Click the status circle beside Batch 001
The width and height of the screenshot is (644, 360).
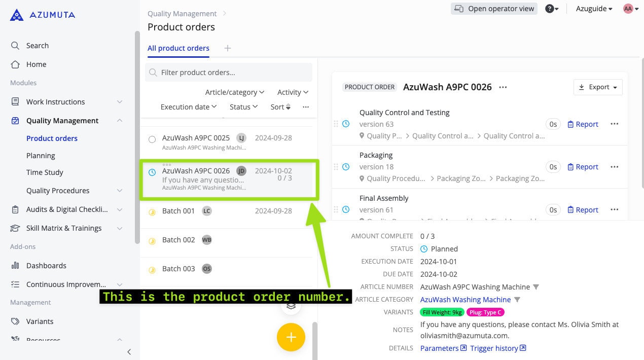pyautogui.click(x=152, y=212)
